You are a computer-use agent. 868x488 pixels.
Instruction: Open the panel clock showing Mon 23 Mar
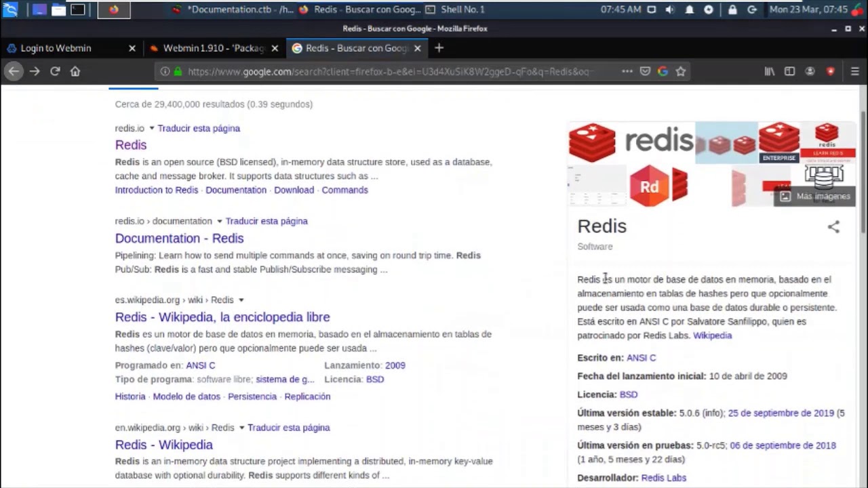tap(808, 9)
